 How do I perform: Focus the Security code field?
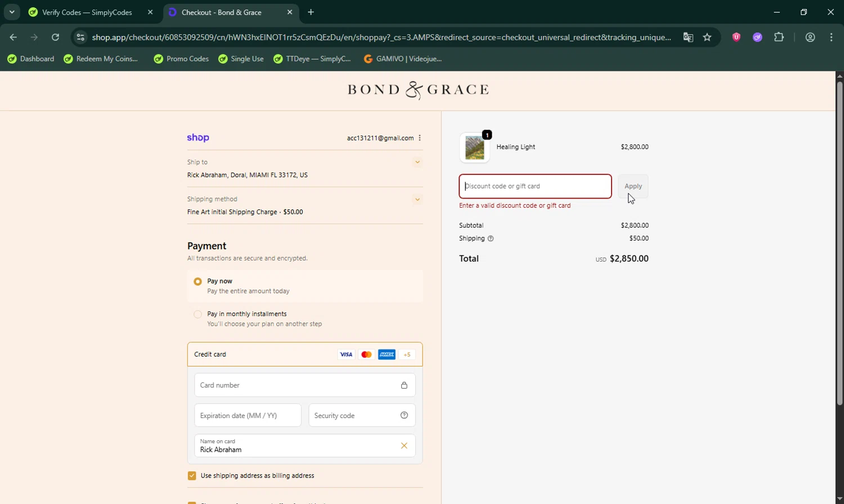[362, 416]
